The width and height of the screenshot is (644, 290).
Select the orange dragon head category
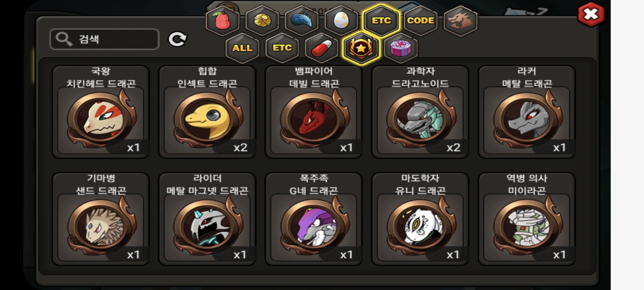[x=460, y=21]
